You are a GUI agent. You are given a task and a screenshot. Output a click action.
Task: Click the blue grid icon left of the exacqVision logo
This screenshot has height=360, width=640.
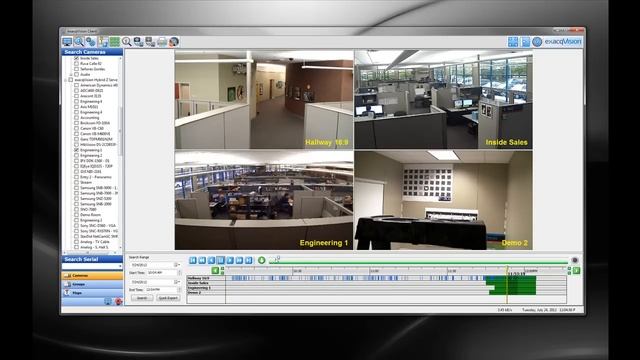pyautogui.click(x=513, y=42)
